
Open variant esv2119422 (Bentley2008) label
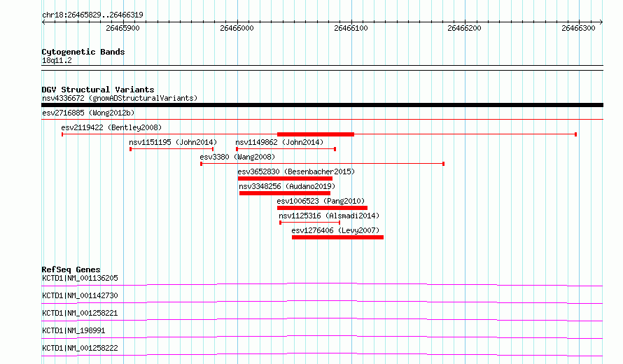[111, 127]
